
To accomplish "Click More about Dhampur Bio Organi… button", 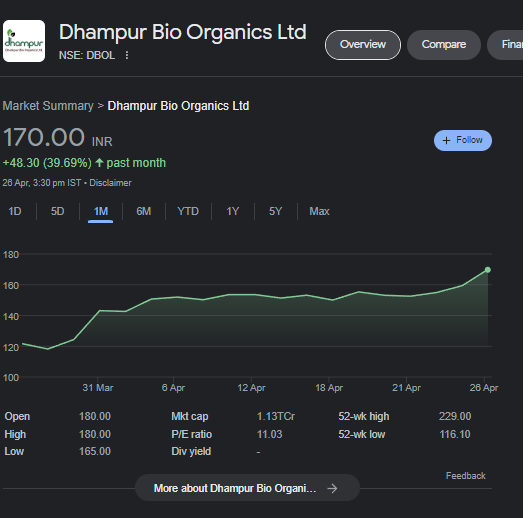I will [247, 488].
